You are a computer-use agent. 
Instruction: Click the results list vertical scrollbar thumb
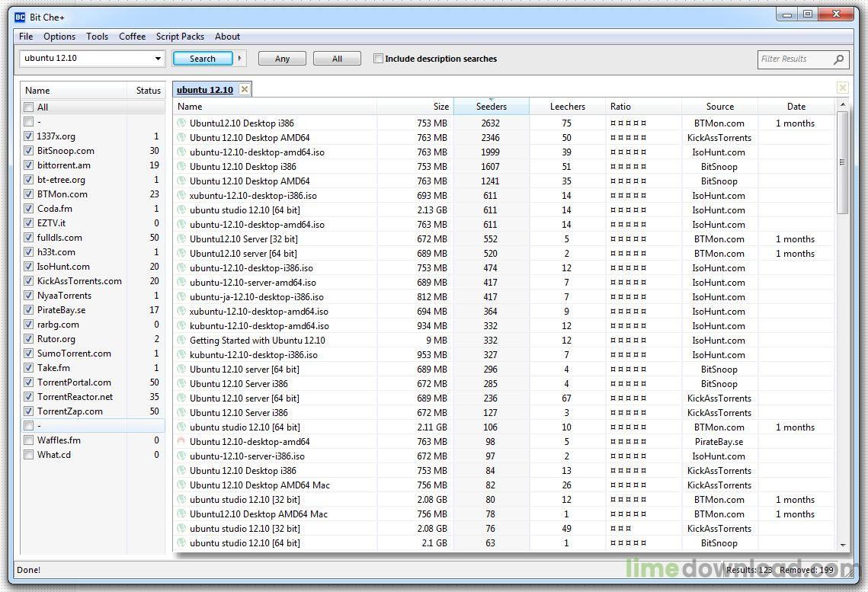click(843, 162)
